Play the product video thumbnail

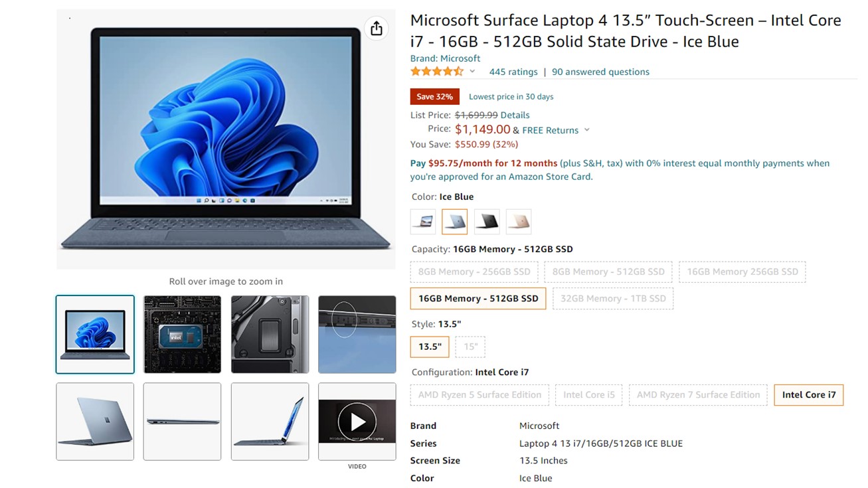click(357, 422)
